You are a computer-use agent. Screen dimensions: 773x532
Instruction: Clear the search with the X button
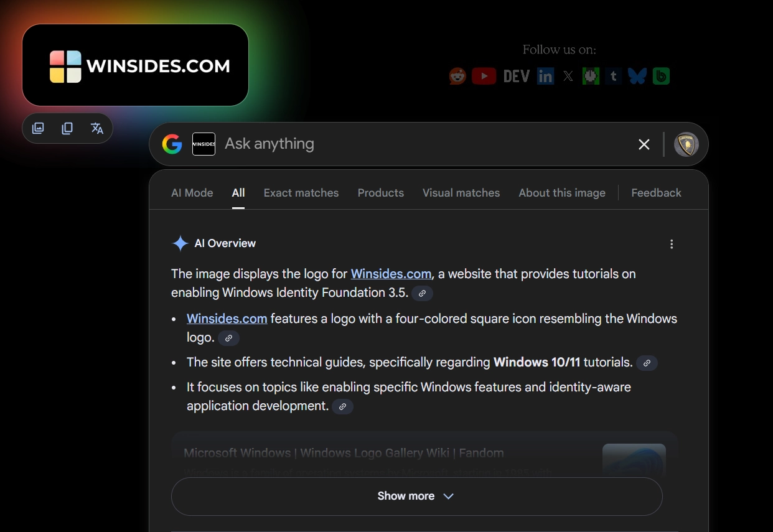(644, 144)
